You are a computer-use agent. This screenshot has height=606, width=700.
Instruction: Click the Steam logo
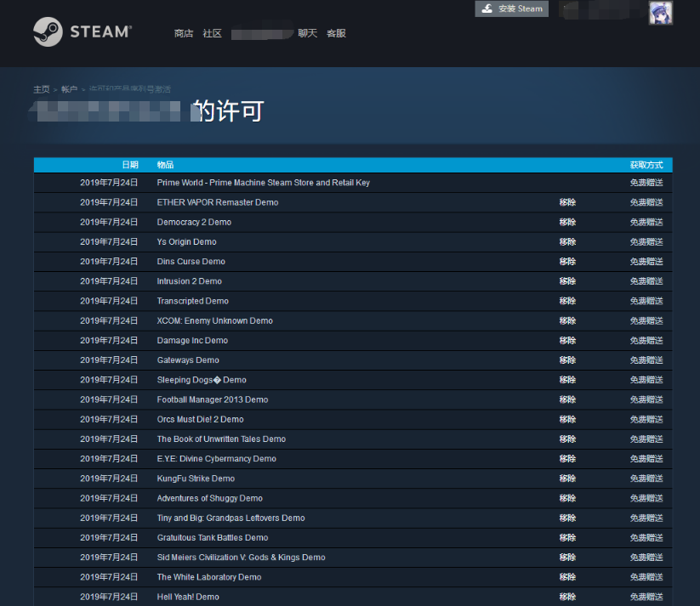click(83, 31)
